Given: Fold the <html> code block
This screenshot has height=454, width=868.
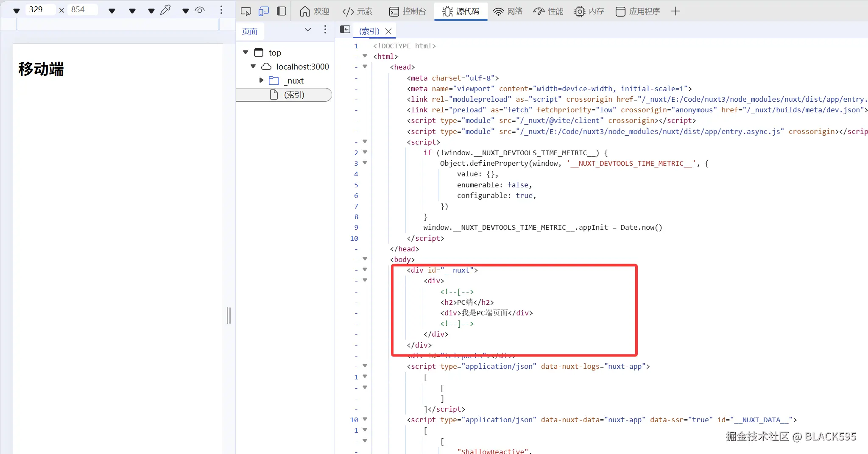Looking at the screenshot, I should (365, 56).
